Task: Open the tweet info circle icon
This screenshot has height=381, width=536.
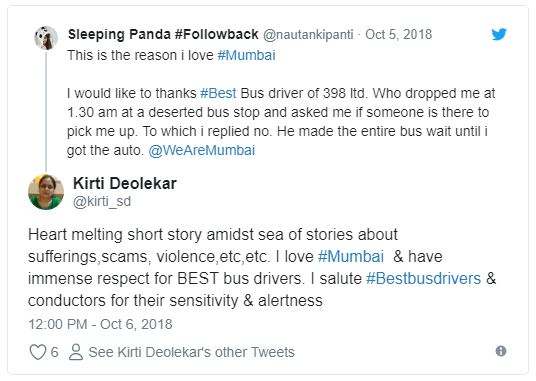Action: [x=501, y=351]
